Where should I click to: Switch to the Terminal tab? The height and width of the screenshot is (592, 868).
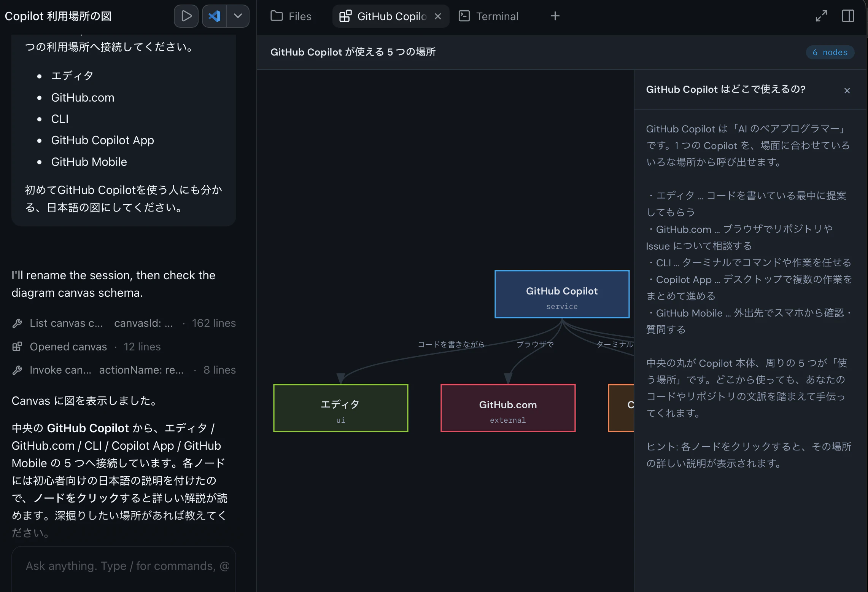point(489,16)
